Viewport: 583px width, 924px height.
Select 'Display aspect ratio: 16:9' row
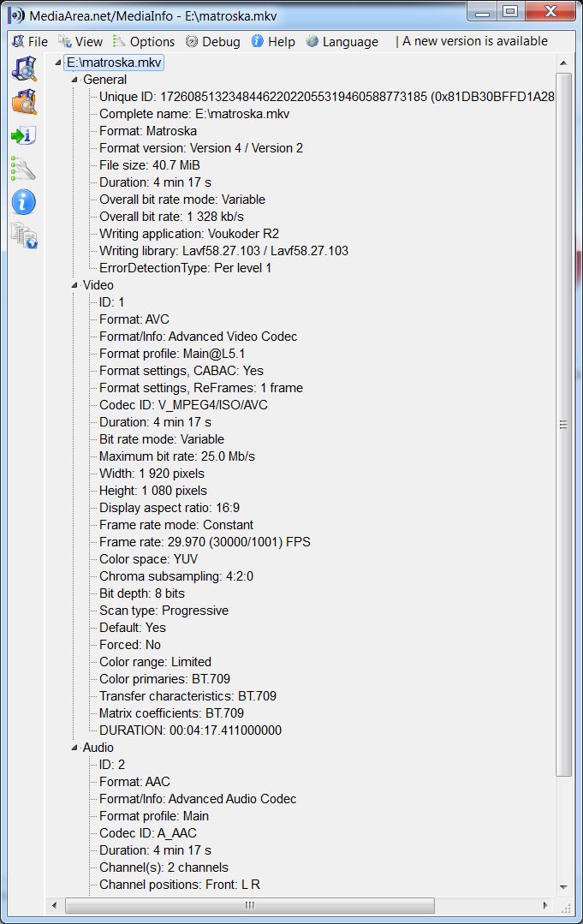click(x=169, y=507)
